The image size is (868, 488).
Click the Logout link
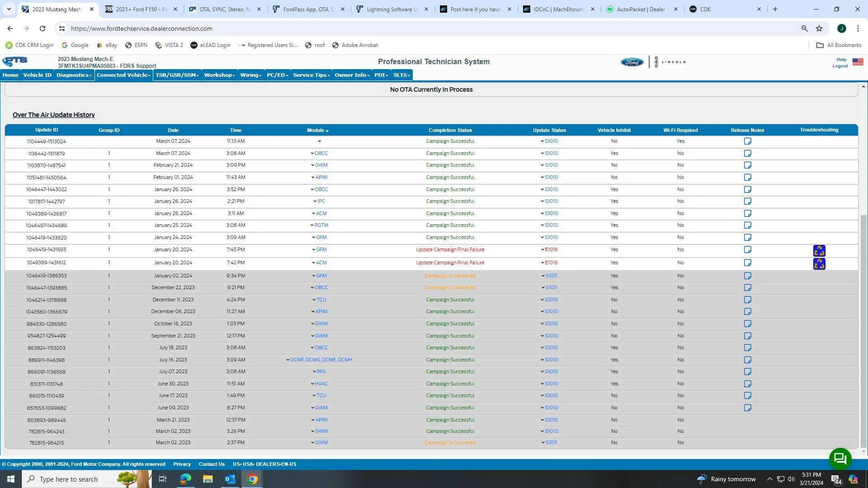[x=840, y=66]
